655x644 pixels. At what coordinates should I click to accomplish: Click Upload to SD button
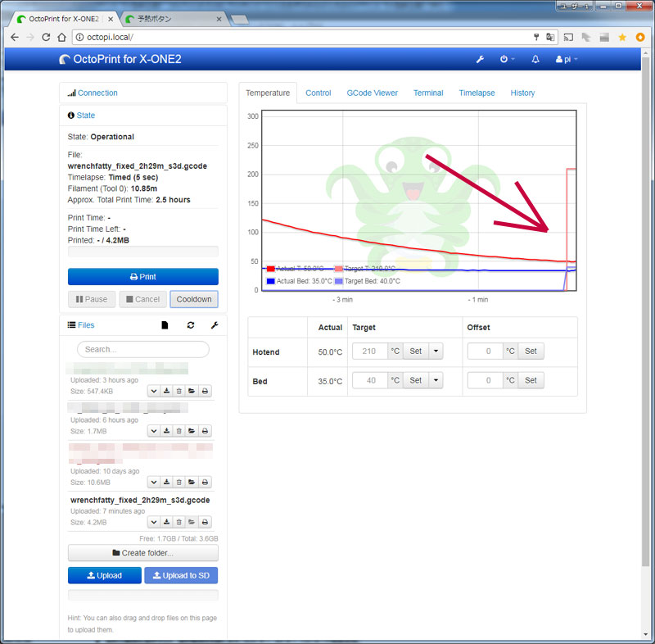181,575
